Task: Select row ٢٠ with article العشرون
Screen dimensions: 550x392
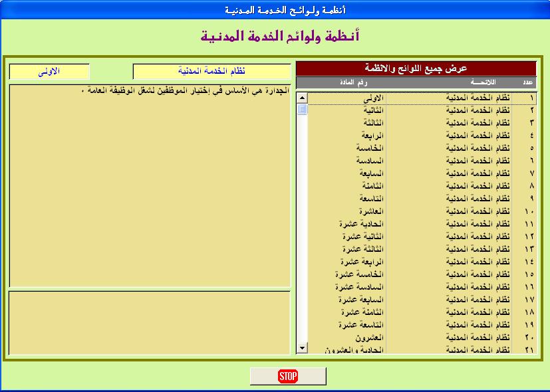Action: click(422, 338)
